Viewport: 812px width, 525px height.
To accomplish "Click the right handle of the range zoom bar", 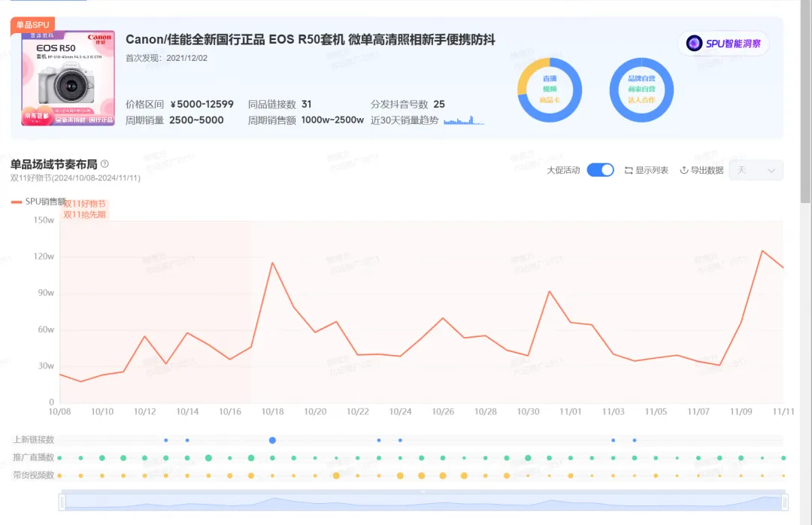I will (785, 502).
